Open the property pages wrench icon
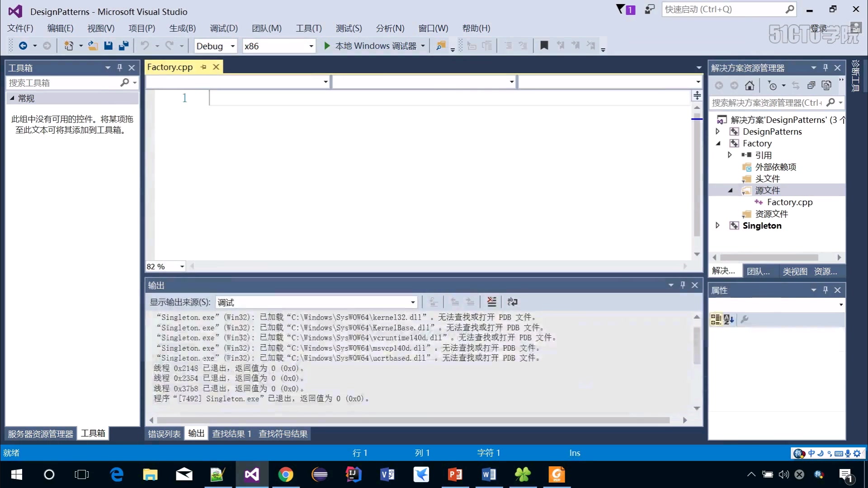This screenshot has height=488, width=868. click(745, 319)
